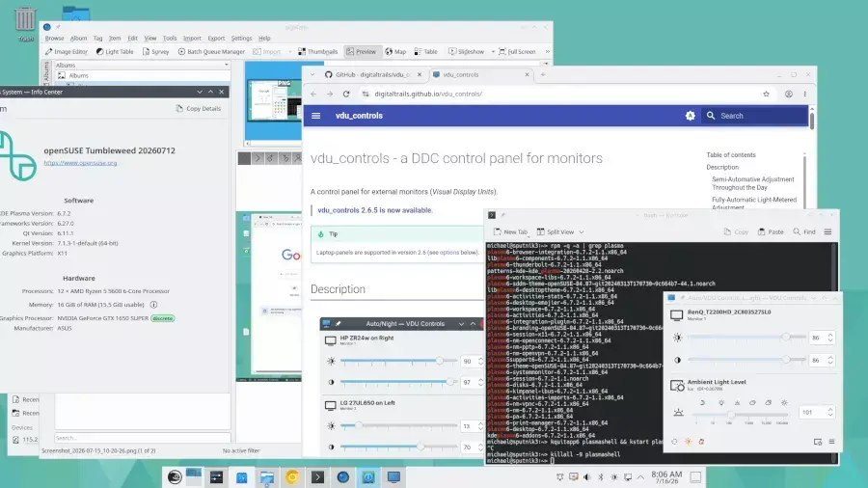Click the refresh icon in VDU Controls footer
868x488 pixels.
pyautogui.click(x=674, y=442)
